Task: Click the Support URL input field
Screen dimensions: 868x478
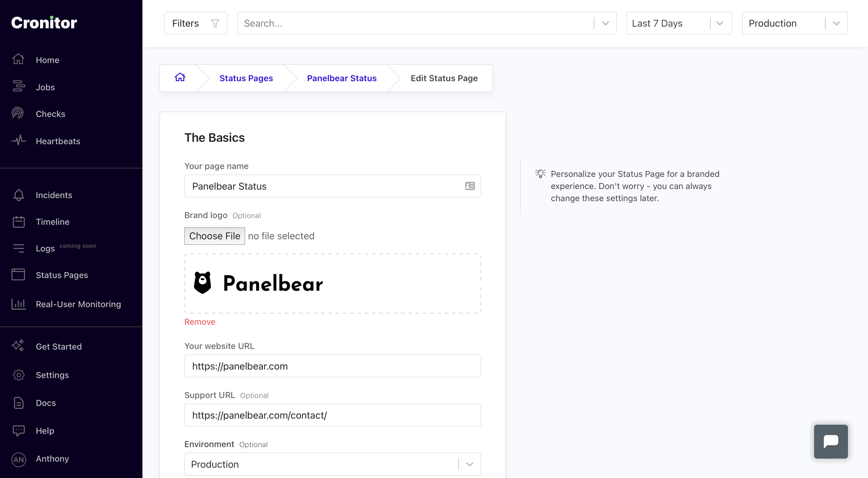Action: coord(332,415)
